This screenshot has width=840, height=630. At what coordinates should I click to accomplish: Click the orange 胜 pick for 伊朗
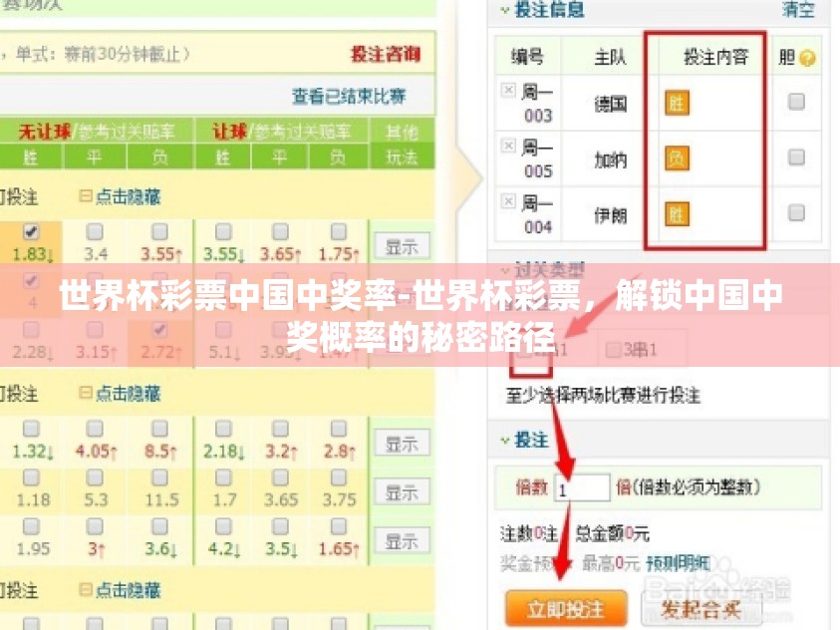click(677, 214)
